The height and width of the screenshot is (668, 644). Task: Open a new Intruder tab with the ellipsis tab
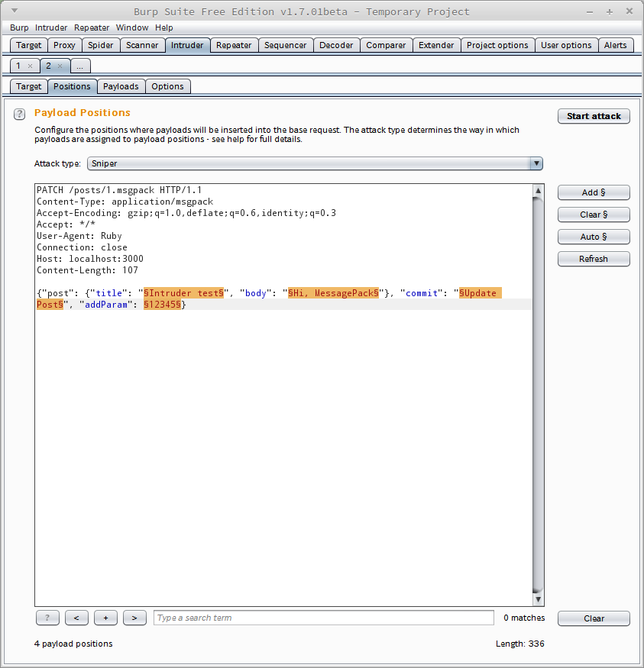point(79,66)
